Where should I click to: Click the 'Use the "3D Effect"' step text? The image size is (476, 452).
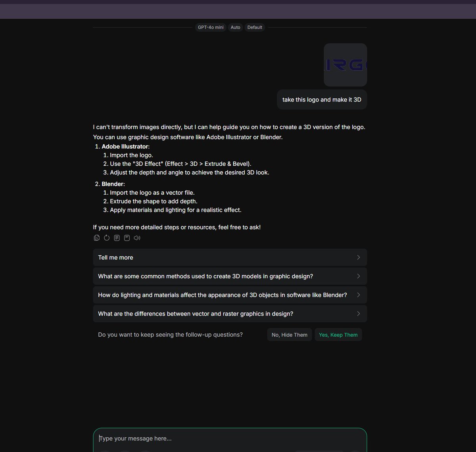[180, 164]
